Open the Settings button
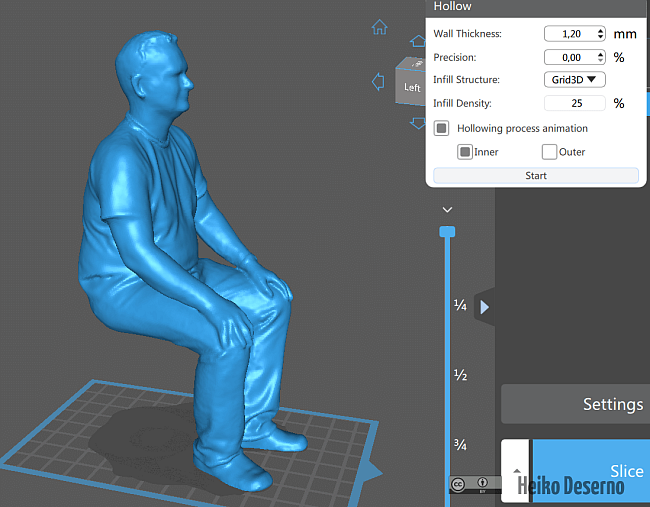The width and height of the screenshot is (650, 507). coord(575,404)
